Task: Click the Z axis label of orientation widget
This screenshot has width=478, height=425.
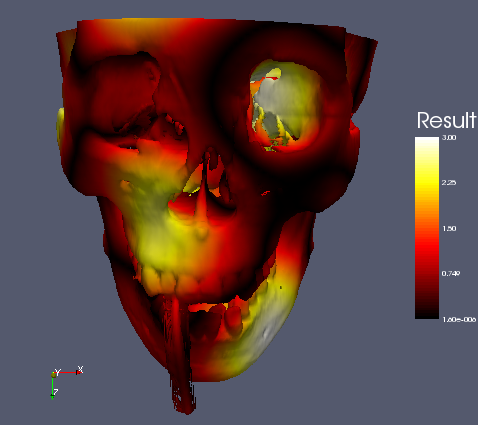Action: pyautogui.click(x=56, y=392)
